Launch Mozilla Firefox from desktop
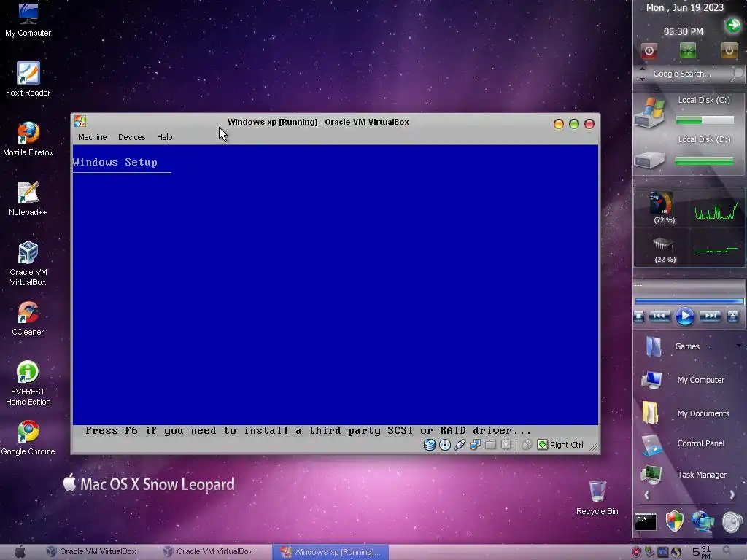Image resolution: width=747 pixels, height=560 pixels. point(28,139)
